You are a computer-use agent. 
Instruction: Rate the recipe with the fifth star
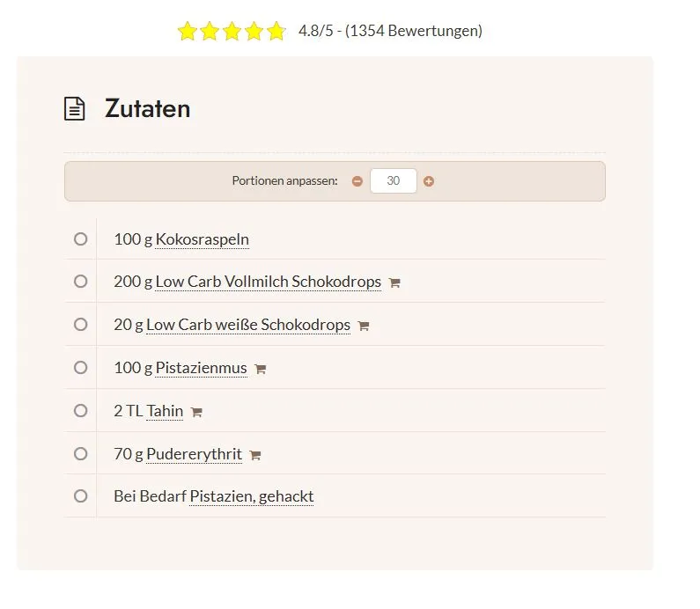276,32
